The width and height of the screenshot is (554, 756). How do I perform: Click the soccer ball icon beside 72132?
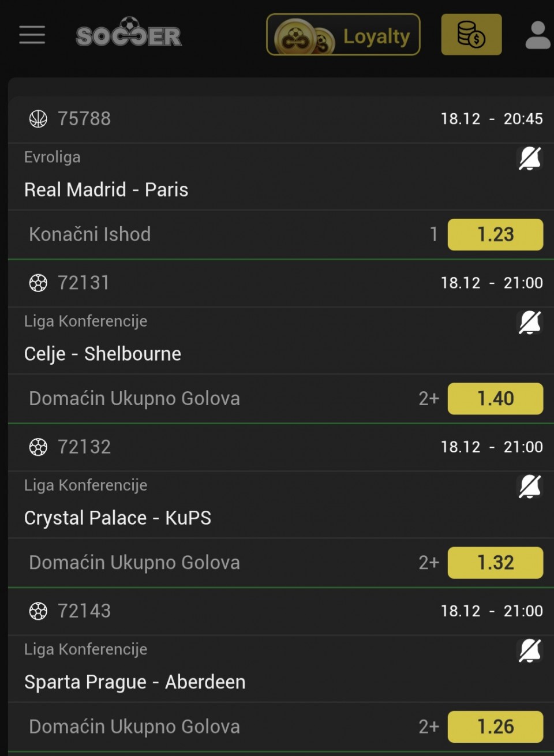[x=38, y=447]
